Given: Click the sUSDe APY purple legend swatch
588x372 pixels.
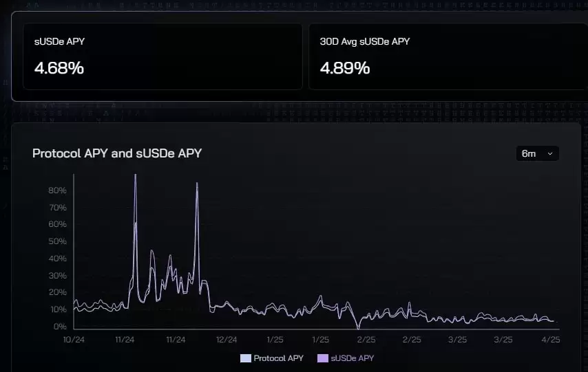Looking at the screenshot, I should (x=322, y=358).
